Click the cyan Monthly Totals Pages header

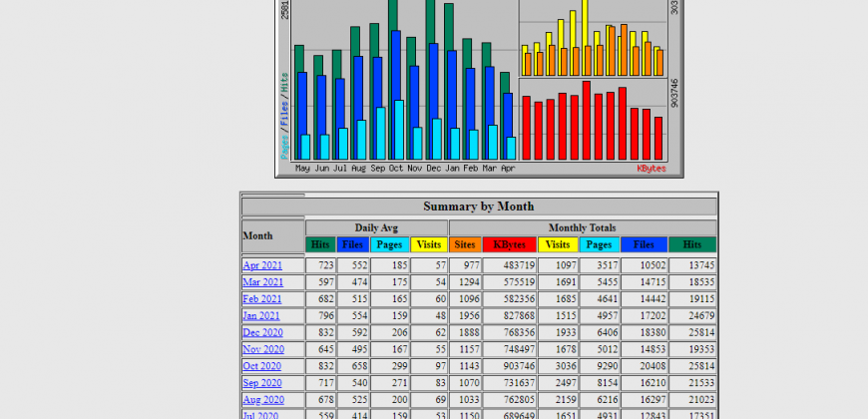[599, 244]
